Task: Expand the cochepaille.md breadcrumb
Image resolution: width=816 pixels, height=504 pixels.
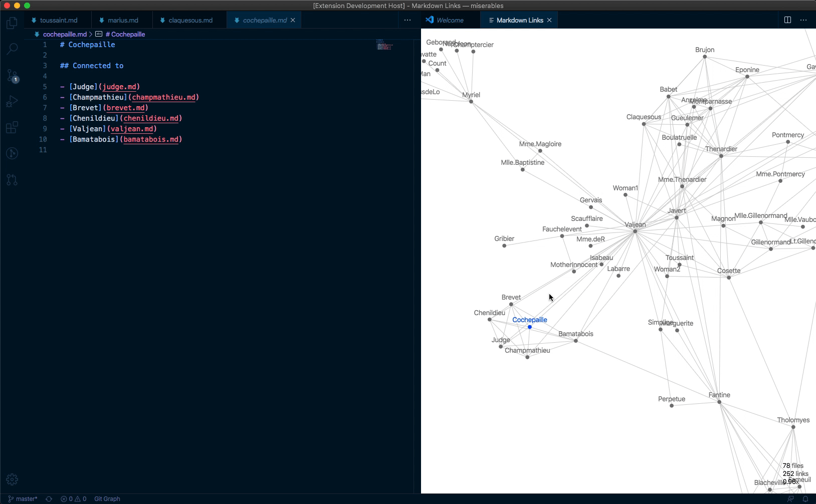Action: [x=65, y=35]
